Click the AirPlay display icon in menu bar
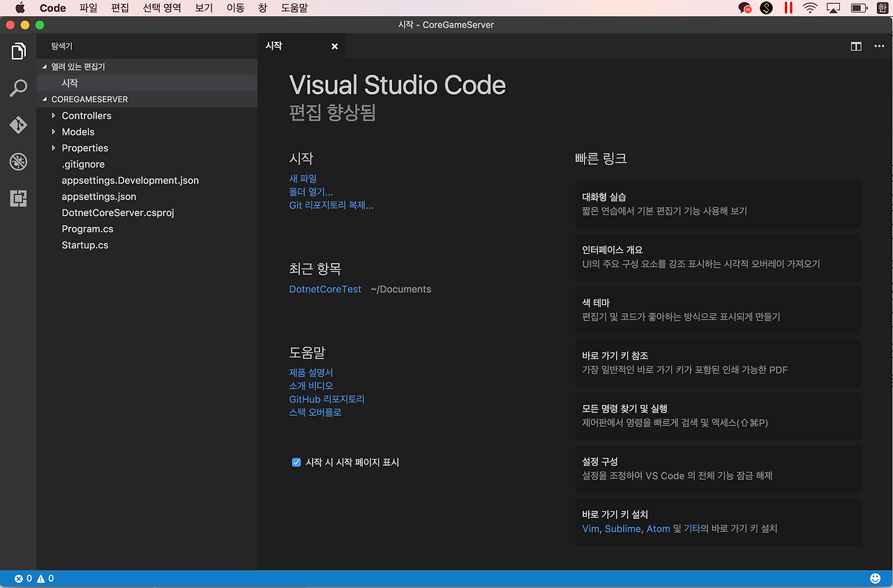 (833, 8)
